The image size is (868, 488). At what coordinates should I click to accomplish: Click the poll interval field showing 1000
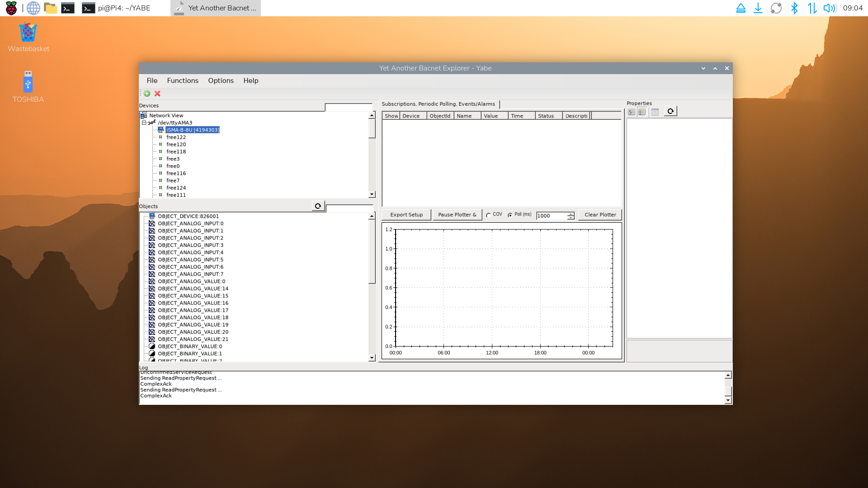click(552, 216)
